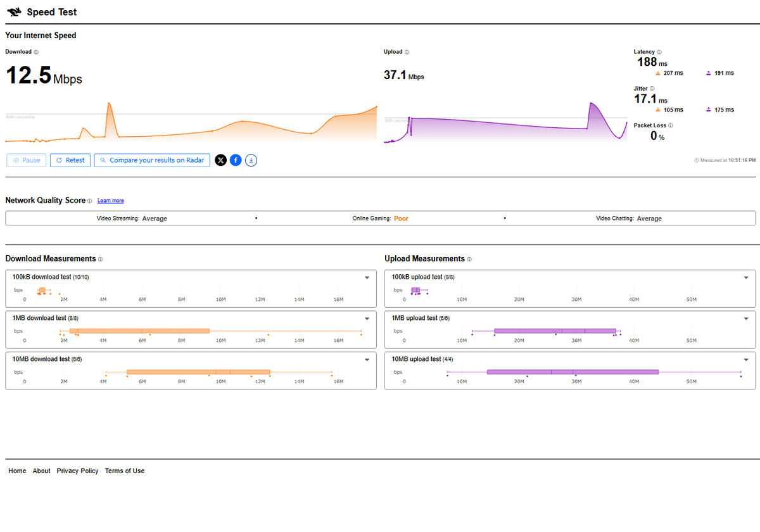The width and height of the screenshot is (760, 532).
Task: Click the purple upload speed chart
Action: pyautogui.click(x=505, y=123)
